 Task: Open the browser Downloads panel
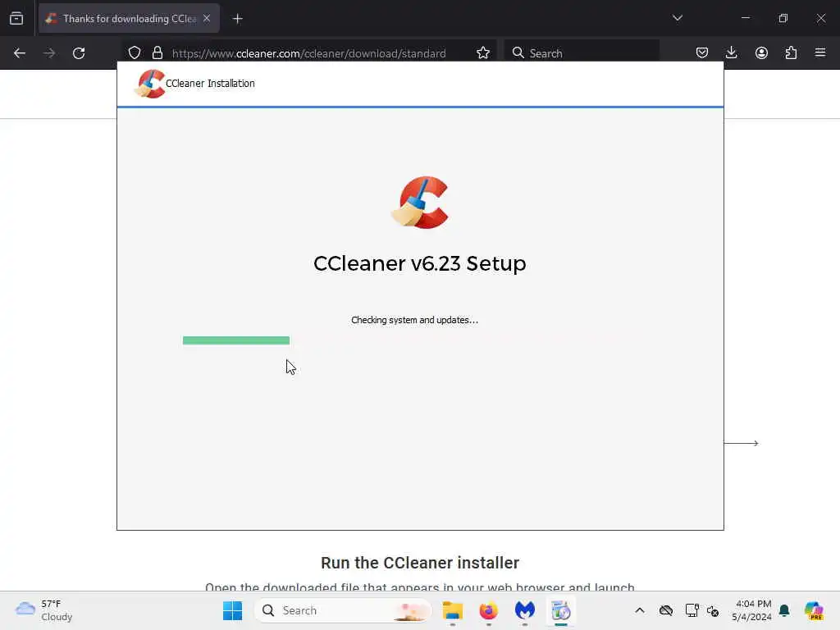point(731,53)
